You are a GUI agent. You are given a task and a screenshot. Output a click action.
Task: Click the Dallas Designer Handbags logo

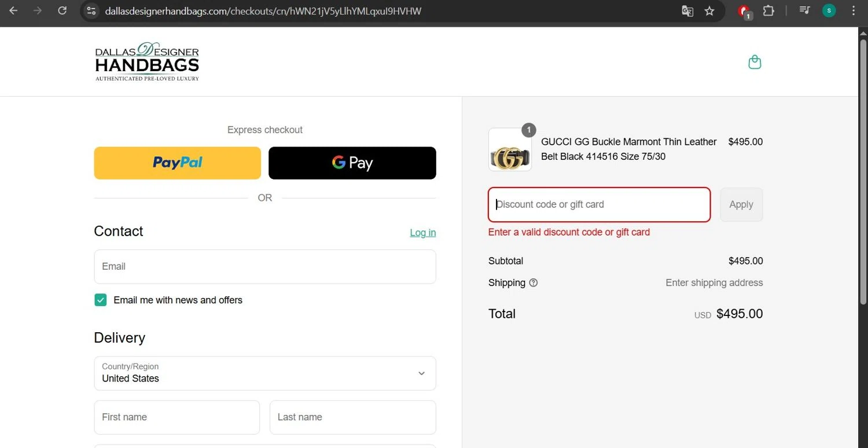click(147, 61)
